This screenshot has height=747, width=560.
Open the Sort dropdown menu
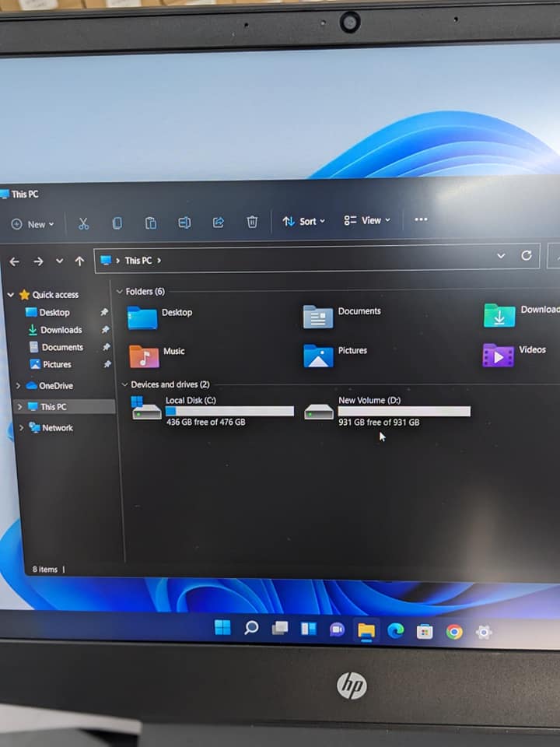[304, 221]
